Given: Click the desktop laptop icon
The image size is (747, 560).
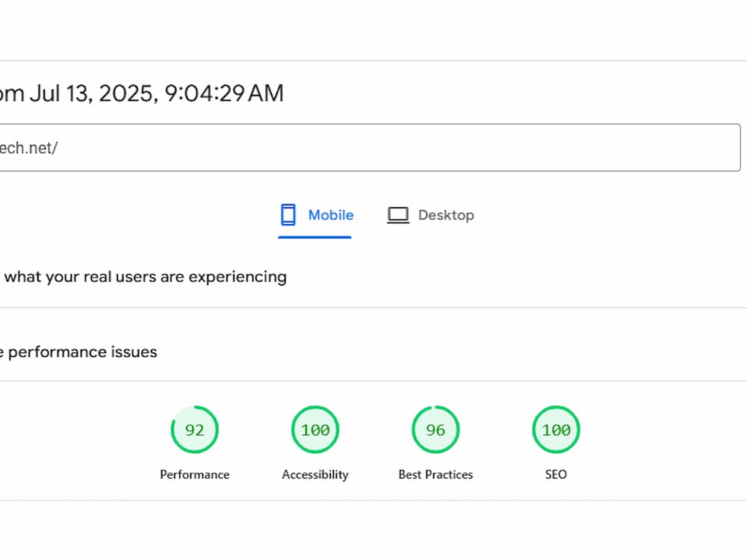Looking at the screenshot, I should (x=398, y=215).
